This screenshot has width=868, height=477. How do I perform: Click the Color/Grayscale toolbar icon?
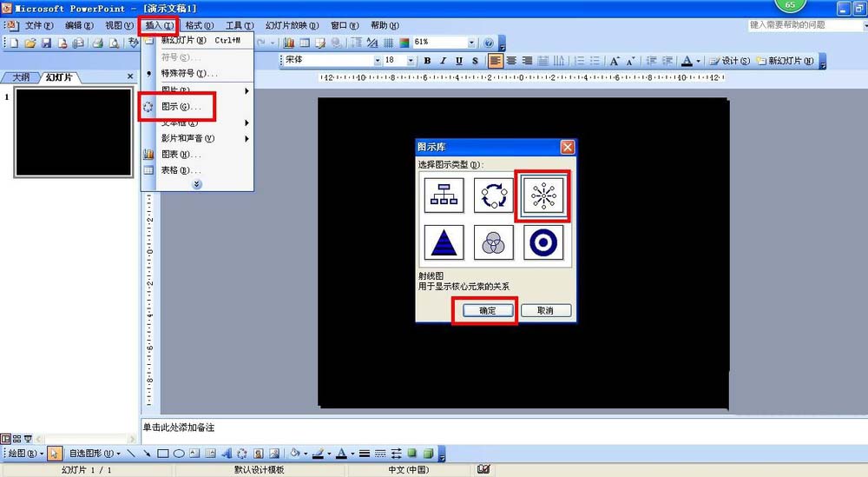(x=404, y=43)
